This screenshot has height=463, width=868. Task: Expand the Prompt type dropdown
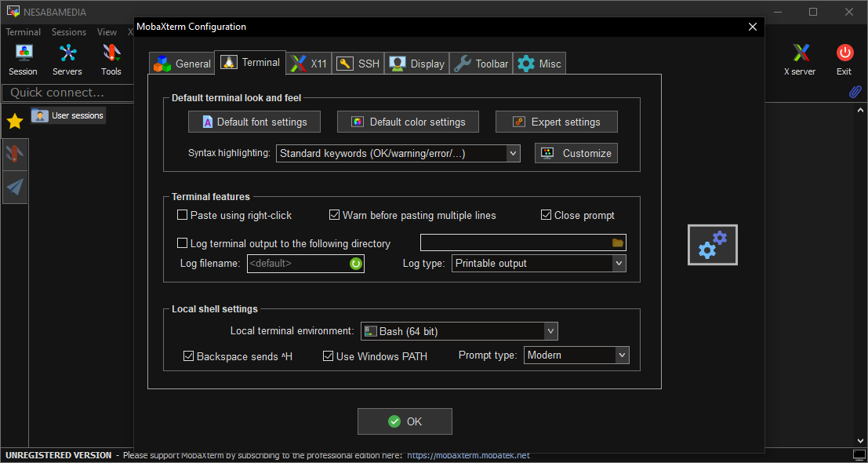coord(622,355)
